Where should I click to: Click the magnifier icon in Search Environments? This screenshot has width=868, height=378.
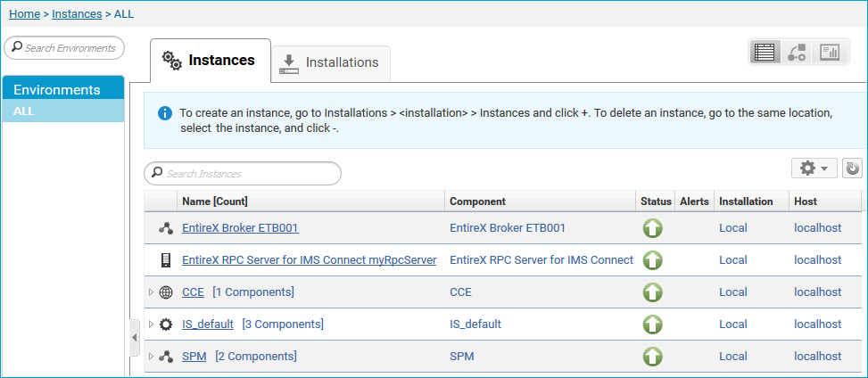pyautogui.click(x=17, y=47)
